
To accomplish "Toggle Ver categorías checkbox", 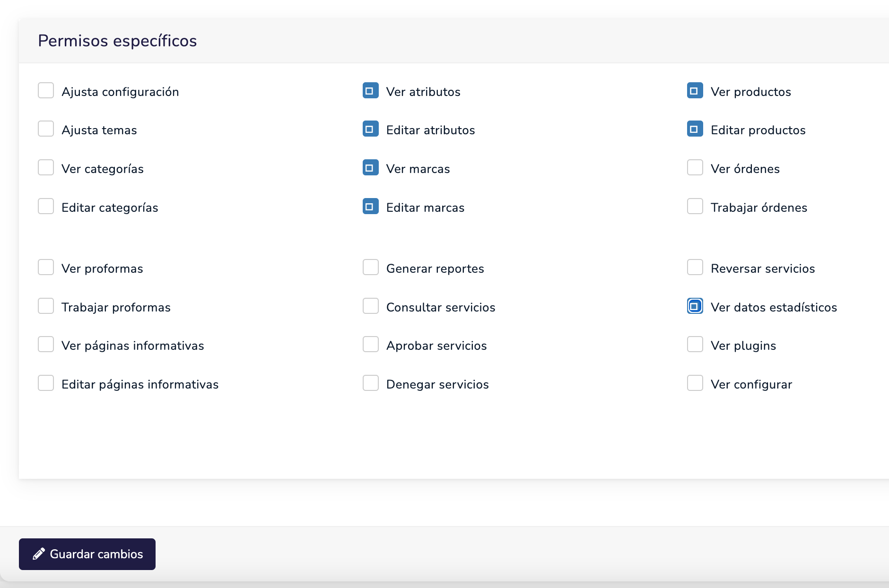I will (x=46, y=167).
